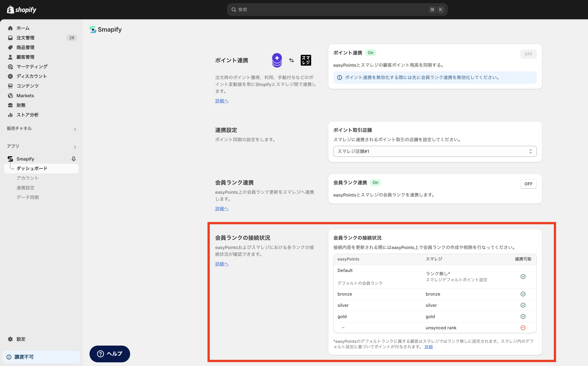Viewport: 588px width, 366px height.
Task: Focus the 検索 search field
Action: [337, 10]
